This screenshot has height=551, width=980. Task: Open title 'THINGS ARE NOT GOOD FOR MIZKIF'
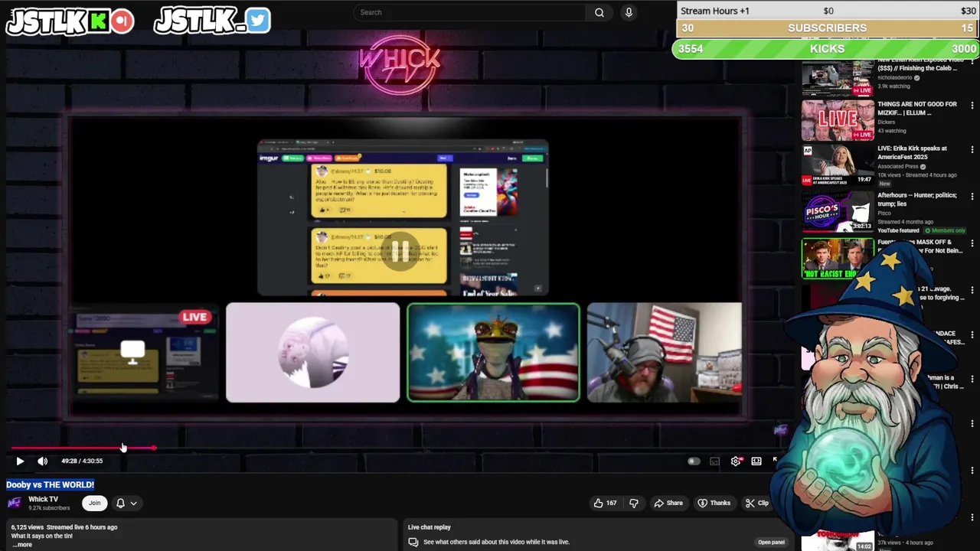point(917,108)
